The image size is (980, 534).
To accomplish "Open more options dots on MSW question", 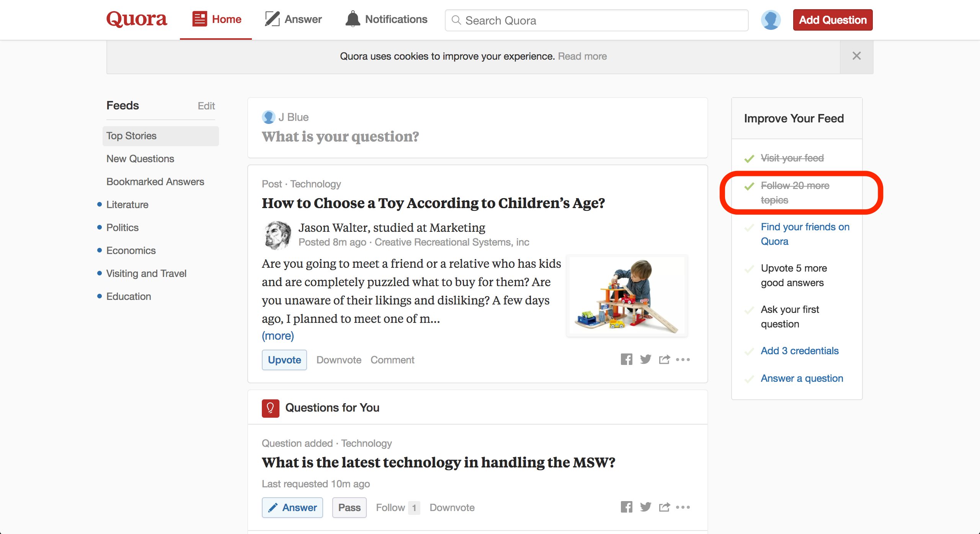I will [x=683, y=507].
